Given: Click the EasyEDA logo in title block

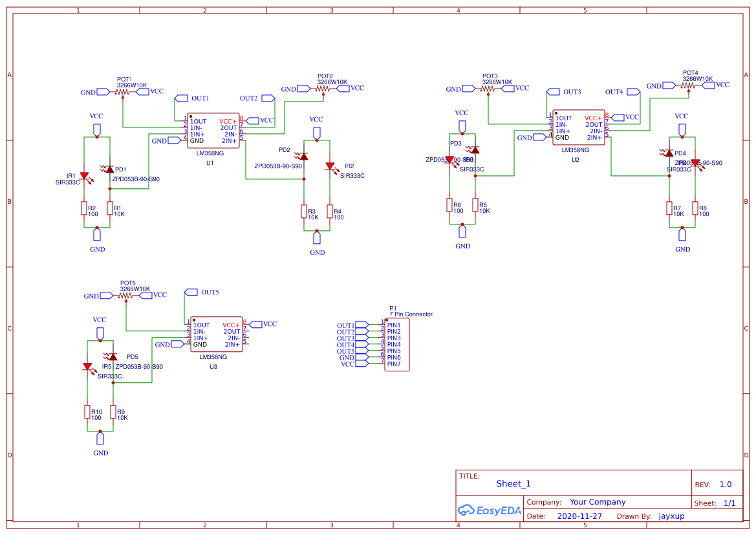Looking at the screenshot, I should pyautogui.click(x=490, y=510).
